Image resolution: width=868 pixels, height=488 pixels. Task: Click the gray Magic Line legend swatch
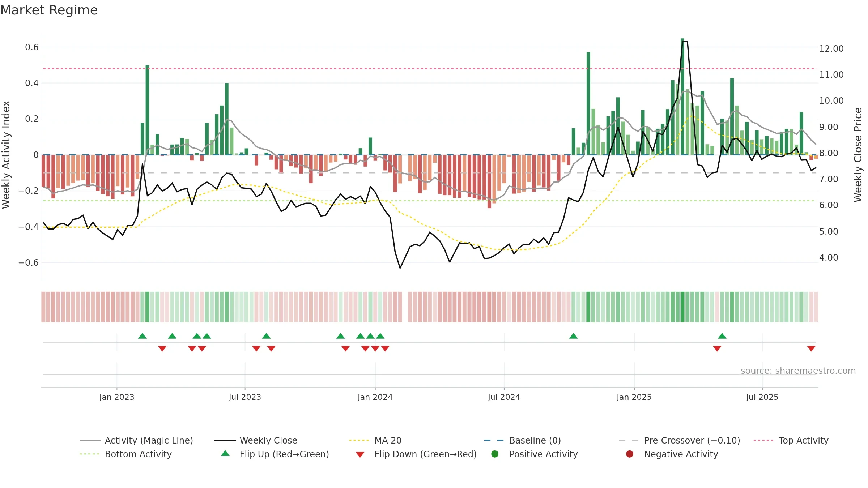(x=90, y=440)
